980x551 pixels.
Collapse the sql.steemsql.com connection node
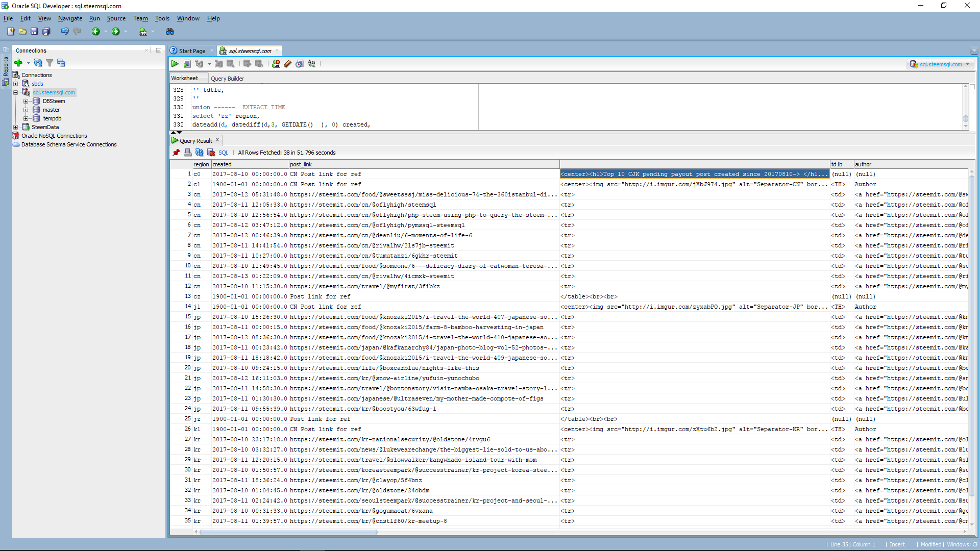point(15,92)
